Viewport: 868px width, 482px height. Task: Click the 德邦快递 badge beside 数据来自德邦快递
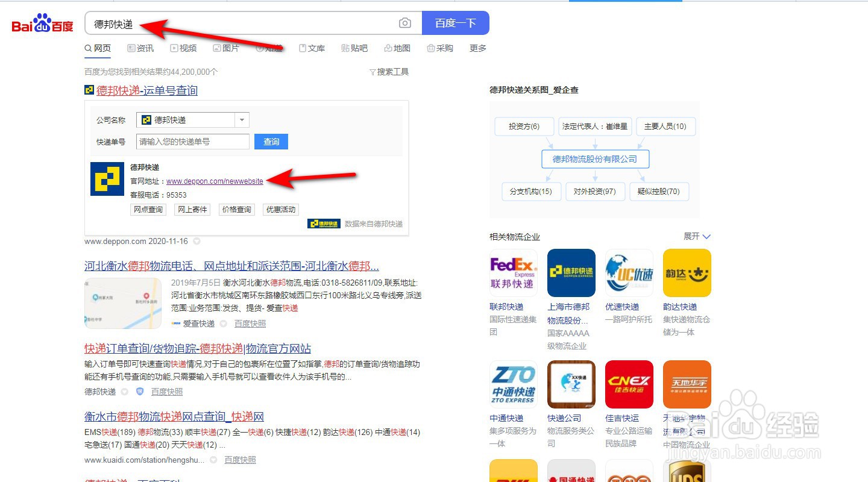click(324, 223)
